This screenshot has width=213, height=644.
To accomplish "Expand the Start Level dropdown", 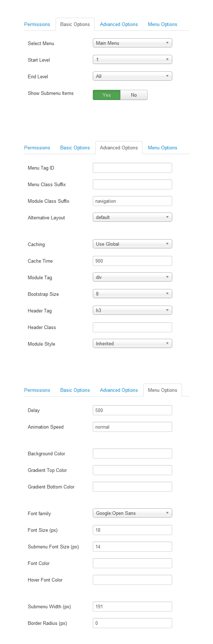I will [132, 60].
